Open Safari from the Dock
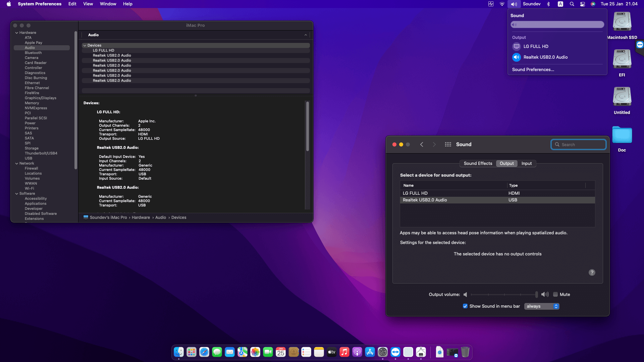Screen dimensions: 644x362 click(204, 352)
